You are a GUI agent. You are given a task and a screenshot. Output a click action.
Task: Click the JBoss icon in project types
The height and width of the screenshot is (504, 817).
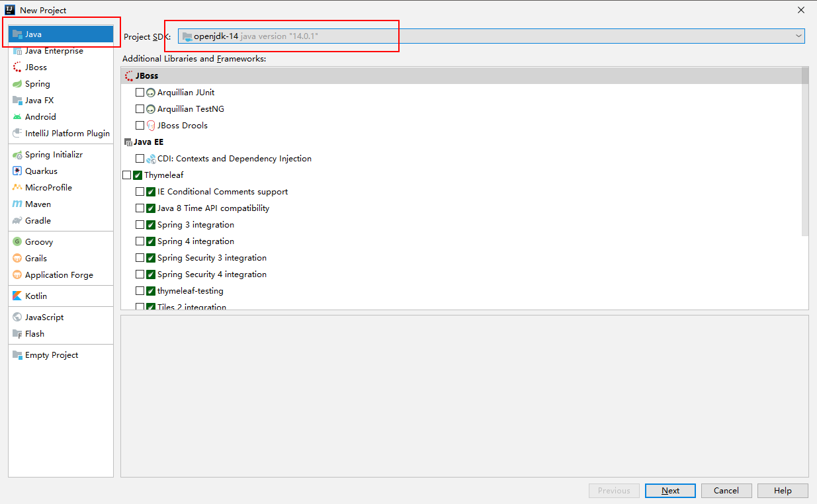tap(17, 67)
